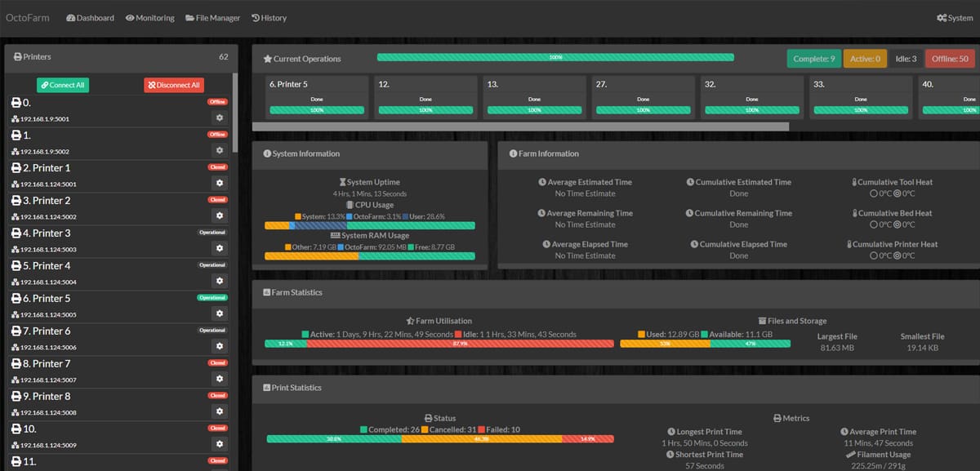Click the Offline: 50 status badge
Image resolution: width=980 pixels, height=471 pixels.
[950, 59]
